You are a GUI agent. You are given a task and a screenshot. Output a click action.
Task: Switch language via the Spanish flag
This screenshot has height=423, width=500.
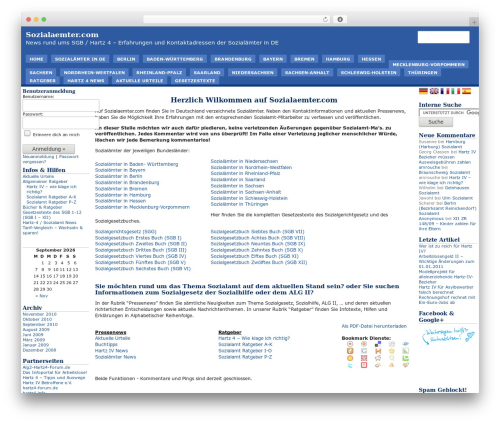466,91
